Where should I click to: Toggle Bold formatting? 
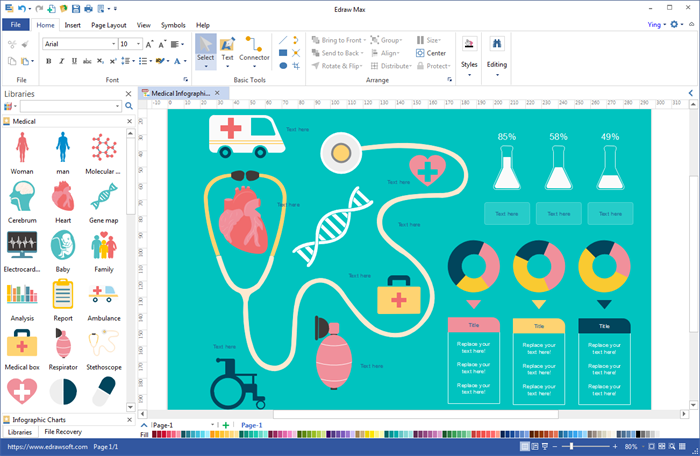[49, 61]
